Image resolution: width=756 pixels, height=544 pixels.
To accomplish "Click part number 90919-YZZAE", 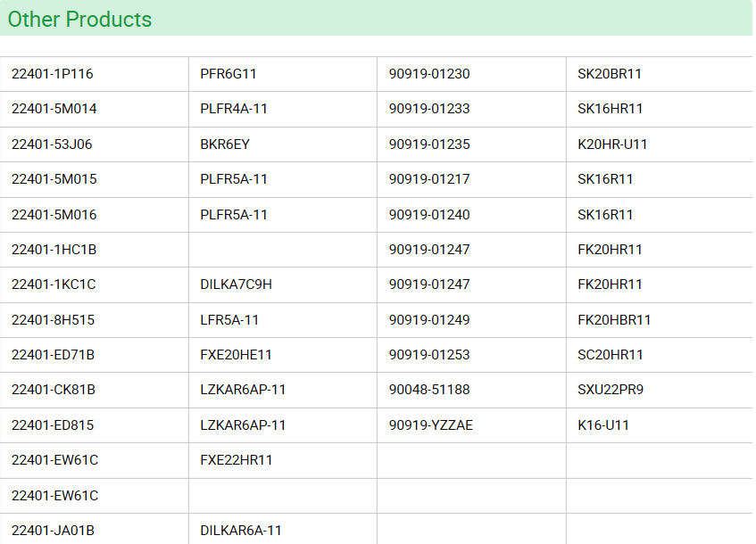I will (x=431, y=425).
